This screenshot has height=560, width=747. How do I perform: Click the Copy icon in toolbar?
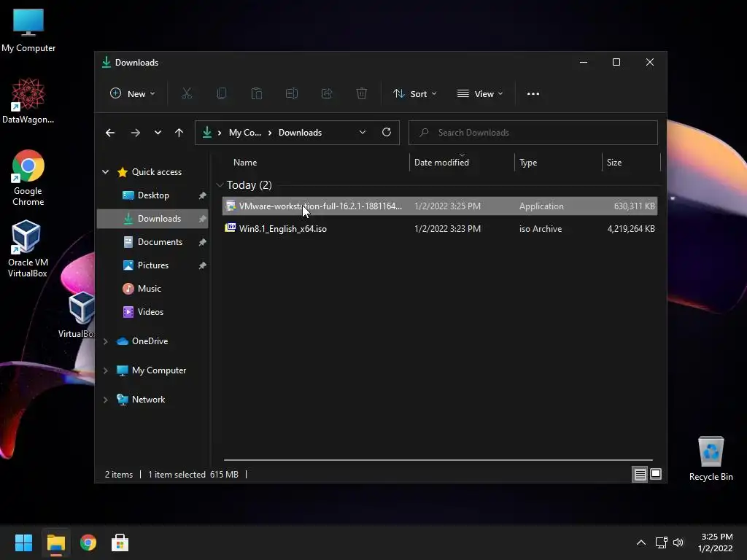[x=222, y=94]
